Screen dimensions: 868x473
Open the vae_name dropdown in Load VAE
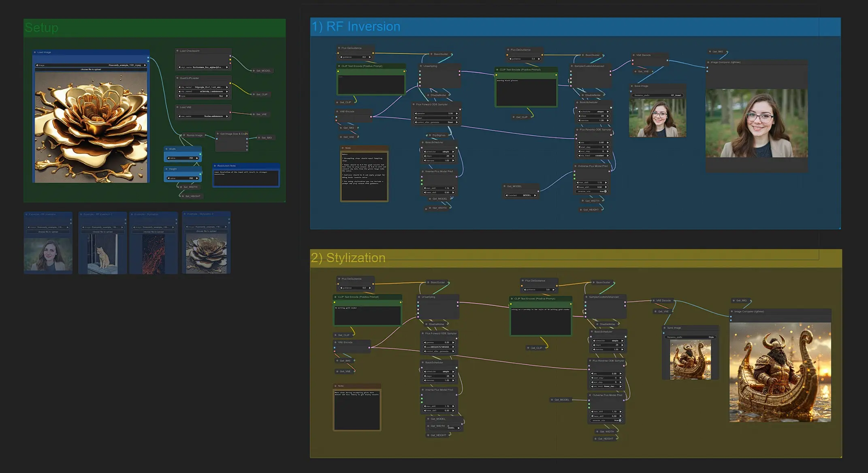[203, 116]
